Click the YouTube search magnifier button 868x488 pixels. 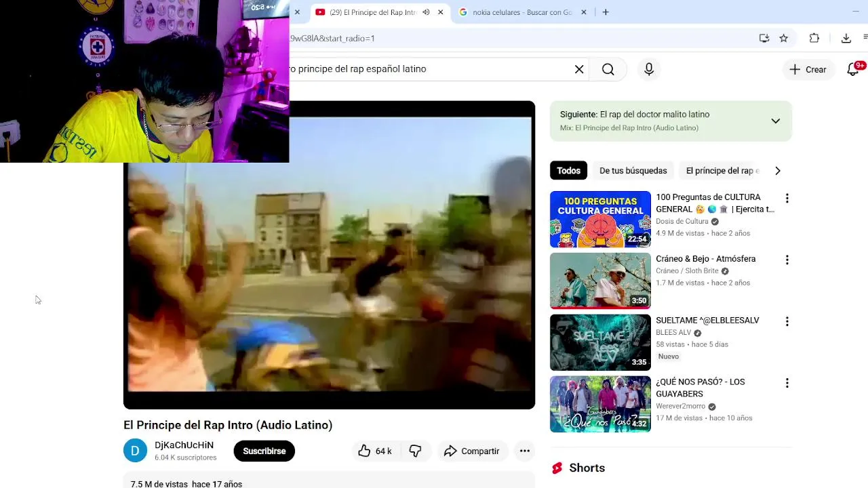click(608, 69)
